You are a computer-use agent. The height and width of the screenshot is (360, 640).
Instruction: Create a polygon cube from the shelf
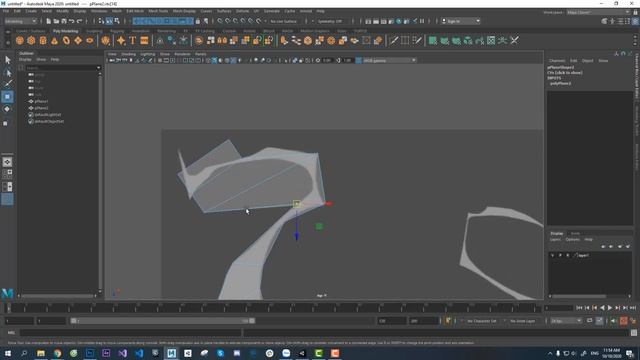(x=31, y=40)
